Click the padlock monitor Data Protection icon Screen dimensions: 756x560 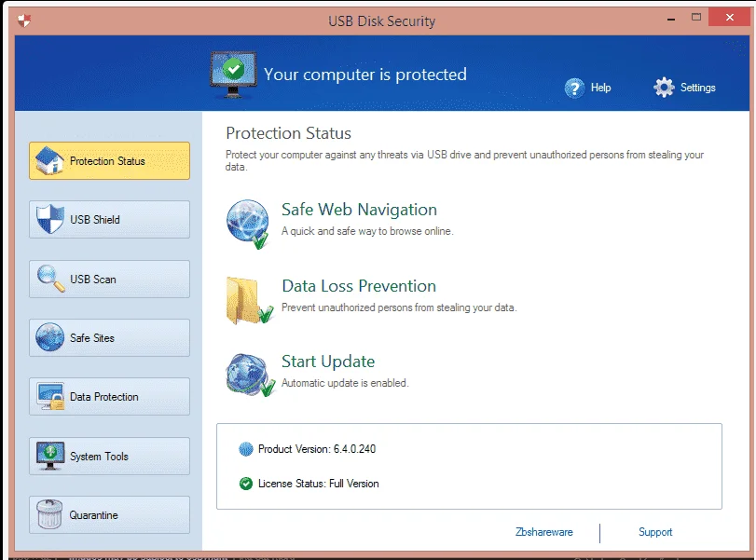click(x=50, y=396)
